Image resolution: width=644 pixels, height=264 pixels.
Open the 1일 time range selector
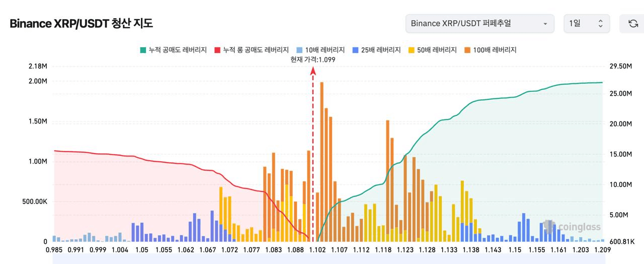coord(587,23)
